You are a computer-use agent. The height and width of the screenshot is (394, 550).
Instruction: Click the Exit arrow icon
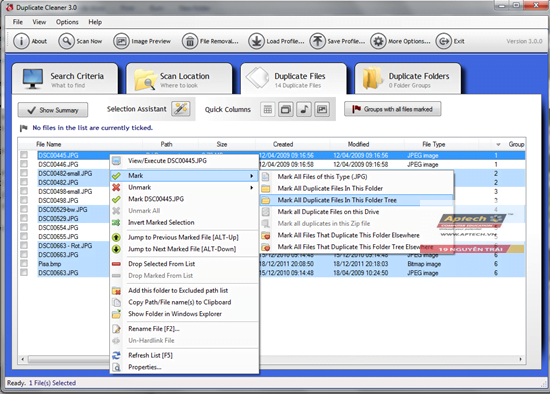click(443, 41)
